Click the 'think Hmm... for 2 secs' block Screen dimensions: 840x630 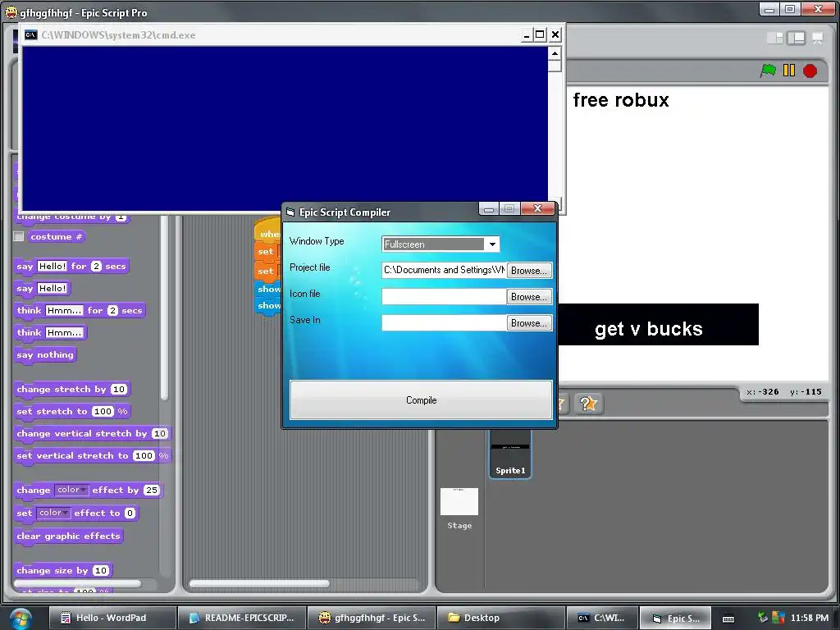[80, 310]
